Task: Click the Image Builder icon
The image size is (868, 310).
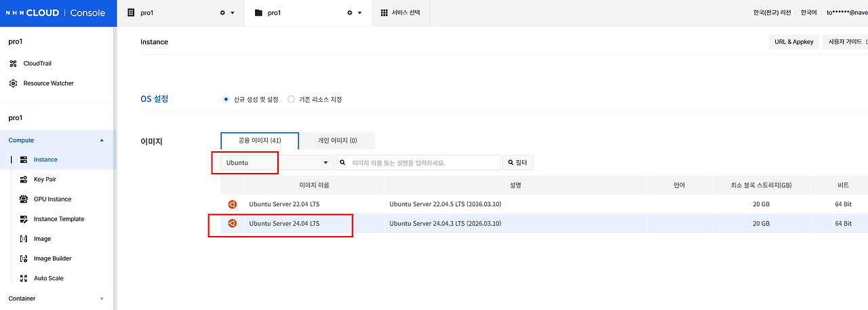Action: (24, 258)
